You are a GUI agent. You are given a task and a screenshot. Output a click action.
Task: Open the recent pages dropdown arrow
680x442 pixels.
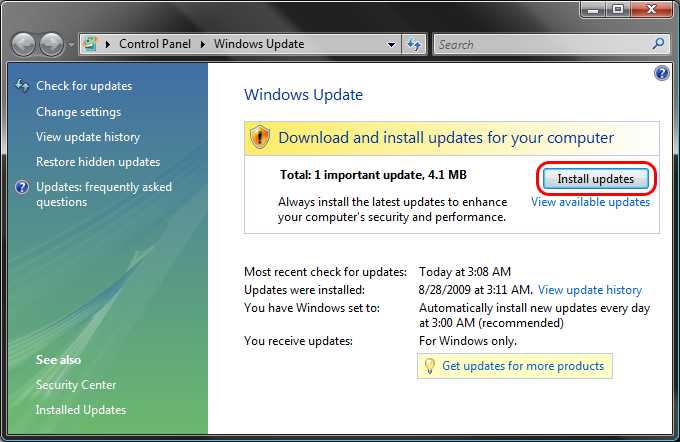(72, 45)
